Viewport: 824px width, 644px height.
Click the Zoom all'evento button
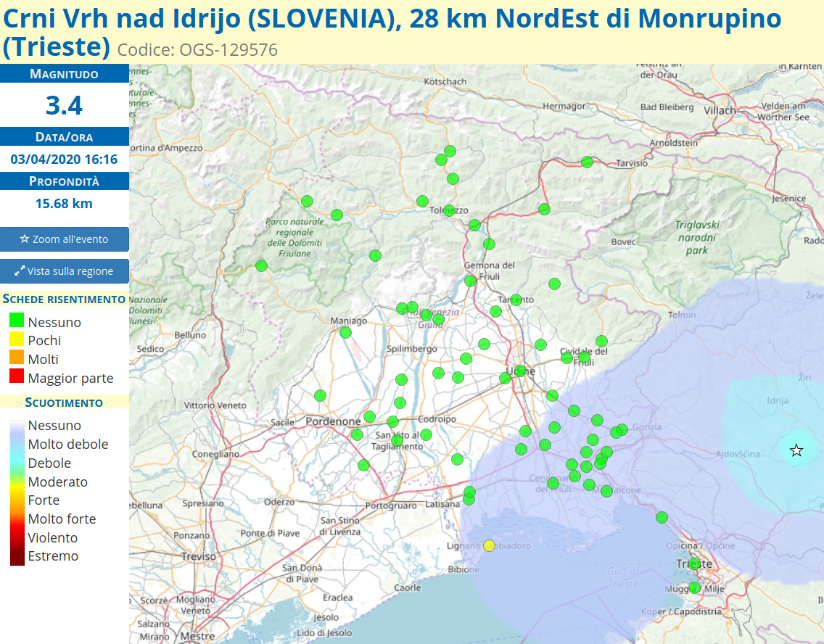[64, 239]
